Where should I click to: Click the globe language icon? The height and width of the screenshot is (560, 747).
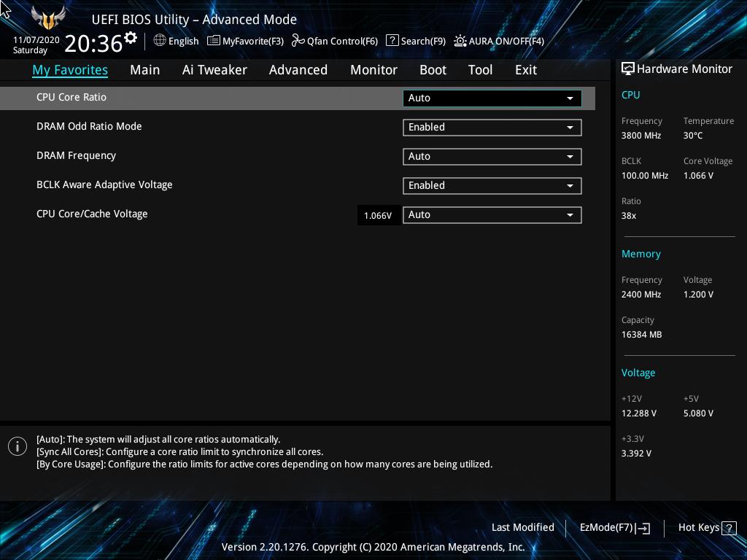click(160, 41)
